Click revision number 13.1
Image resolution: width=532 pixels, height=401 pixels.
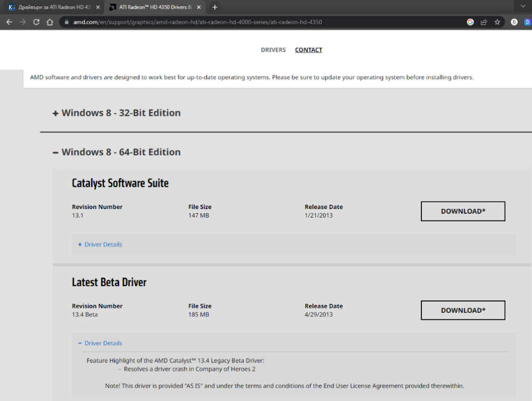(78, 215)
